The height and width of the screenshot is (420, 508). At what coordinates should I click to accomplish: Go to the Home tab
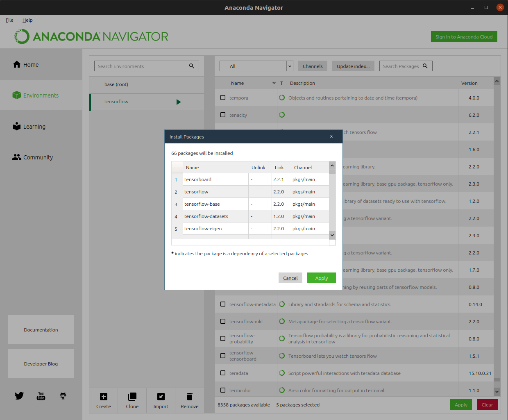41,64
